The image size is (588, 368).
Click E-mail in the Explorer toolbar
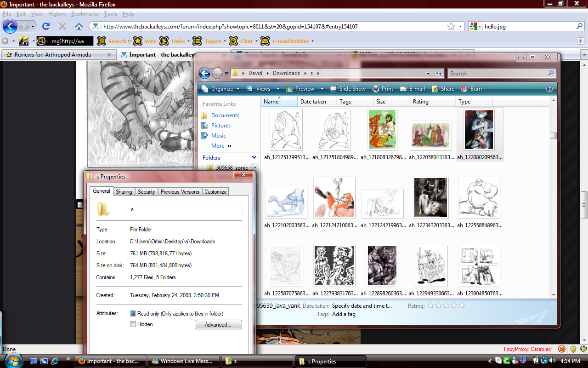[x=412, y=89]
